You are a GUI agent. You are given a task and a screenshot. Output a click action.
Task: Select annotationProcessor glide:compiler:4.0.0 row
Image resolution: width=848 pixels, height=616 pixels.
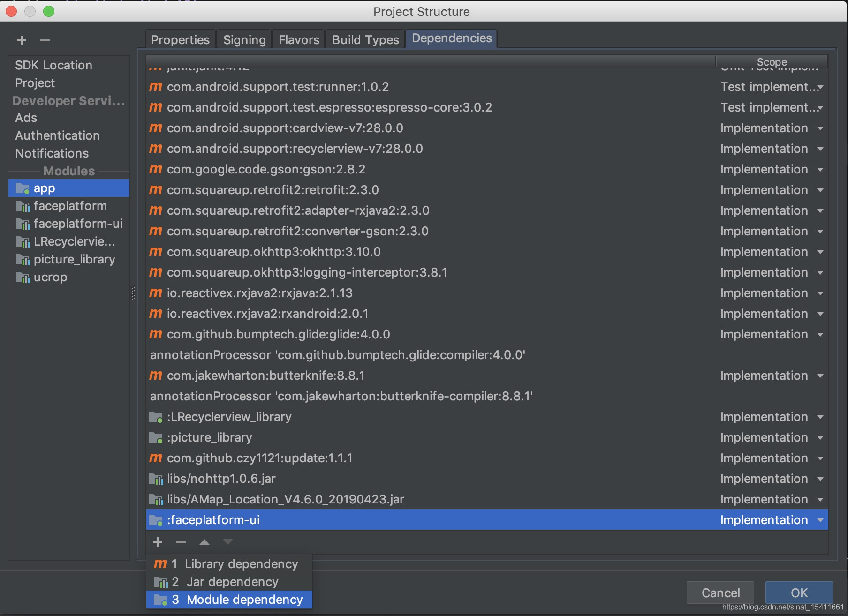[487, 355]
